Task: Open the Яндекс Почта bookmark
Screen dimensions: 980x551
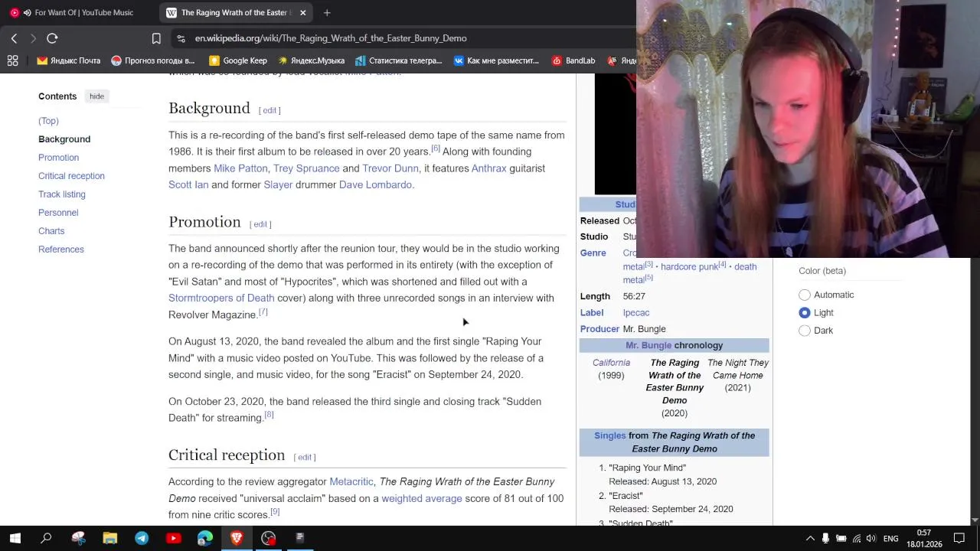Action: [69, 60]
